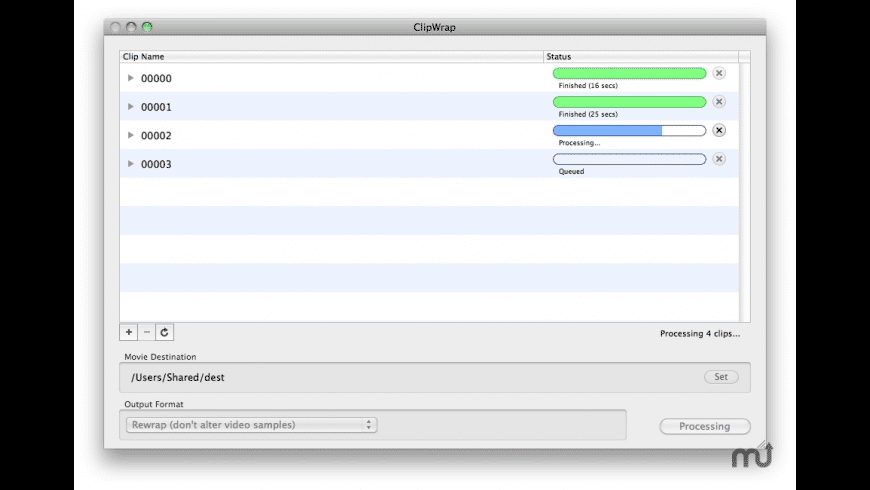The height and width of the screenshot is (490, 870).
Task: Stop processing clip 00002 via X icon
Action: 719,130
